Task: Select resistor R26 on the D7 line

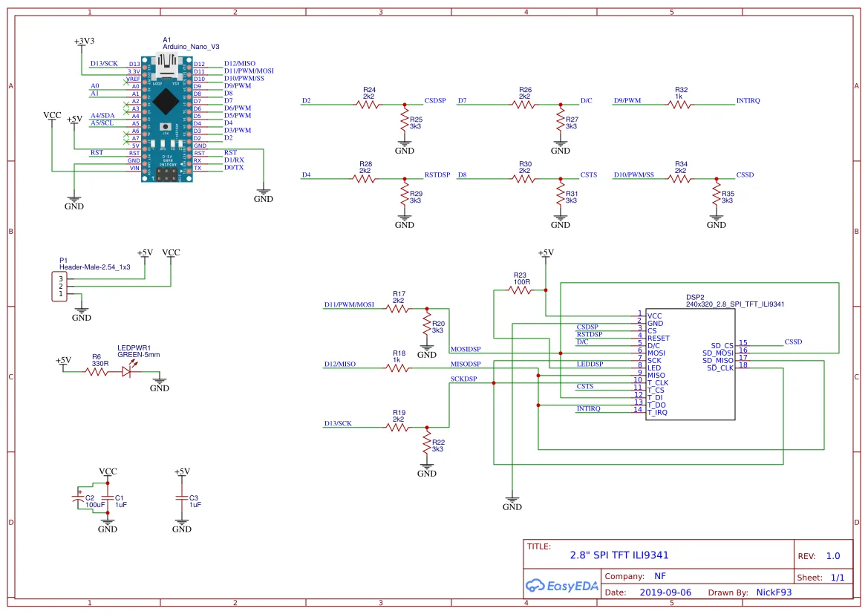Action: pyautogui.click(x=524, y=105)
